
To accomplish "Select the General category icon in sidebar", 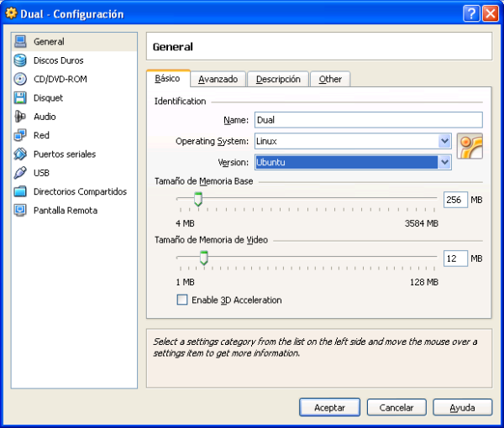I will click(x=20, y=42).
